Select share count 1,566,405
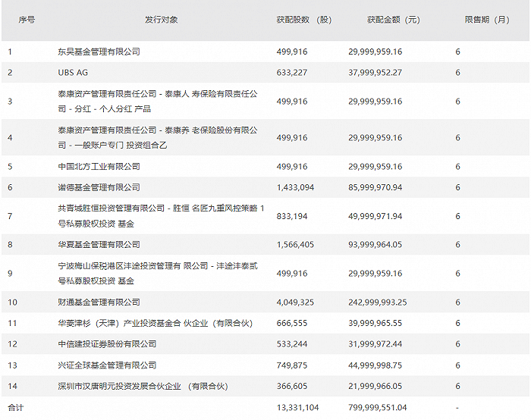The height and width of the screenshot is (420, 531). [295, 244]
